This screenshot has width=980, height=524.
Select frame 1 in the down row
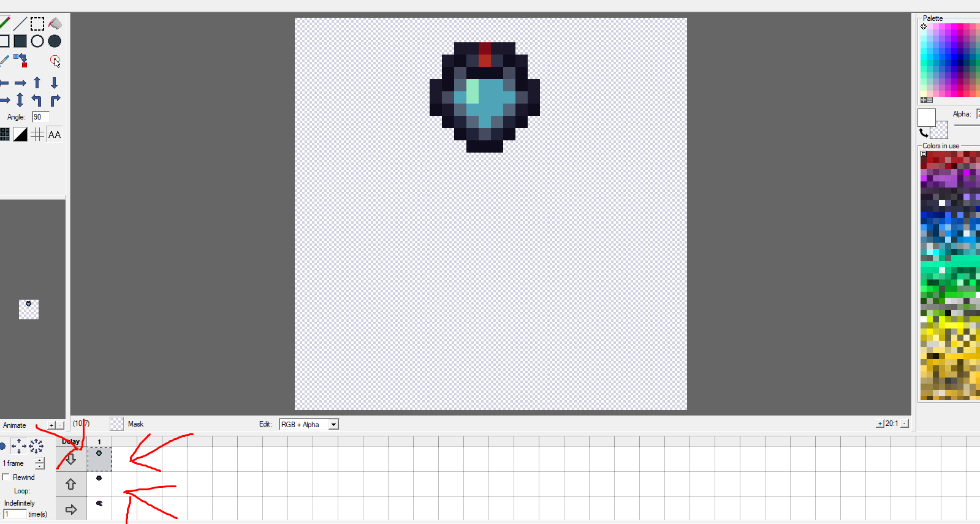tap(99, 459)
